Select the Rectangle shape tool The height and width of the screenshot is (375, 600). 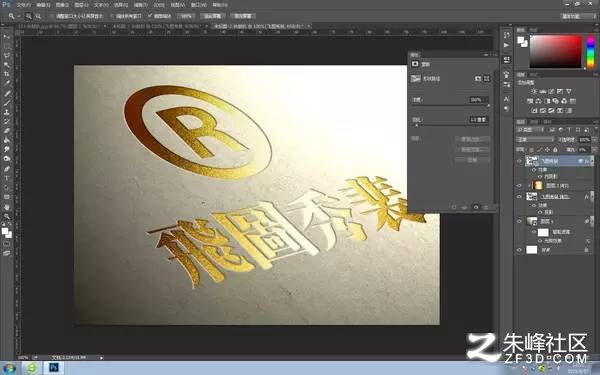tap(7, 197)
